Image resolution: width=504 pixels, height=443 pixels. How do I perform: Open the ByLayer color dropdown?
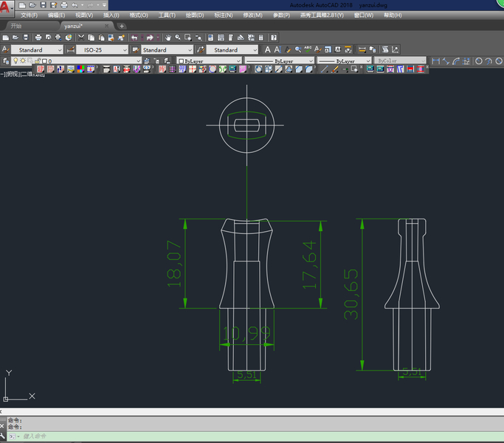[x=209, y=61]
